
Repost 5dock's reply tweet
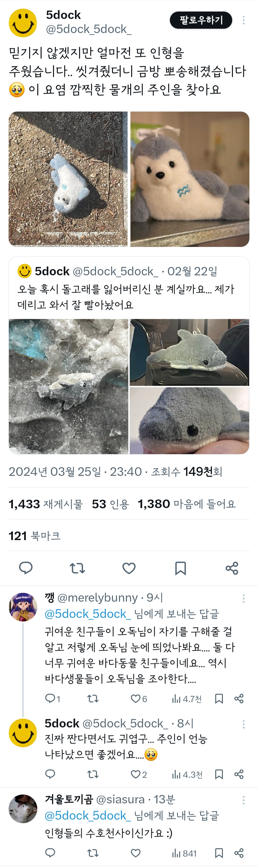click(93, 774)
